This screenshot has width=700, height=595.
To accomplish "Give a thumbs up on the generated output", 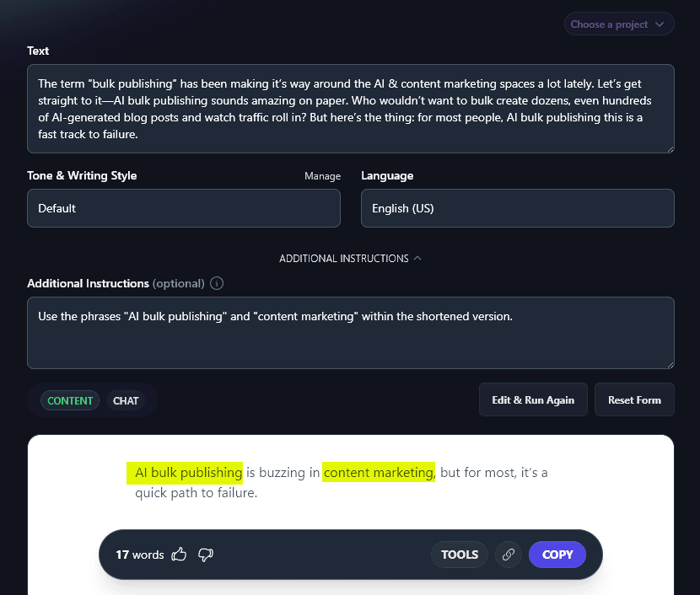I will (179, 554).
